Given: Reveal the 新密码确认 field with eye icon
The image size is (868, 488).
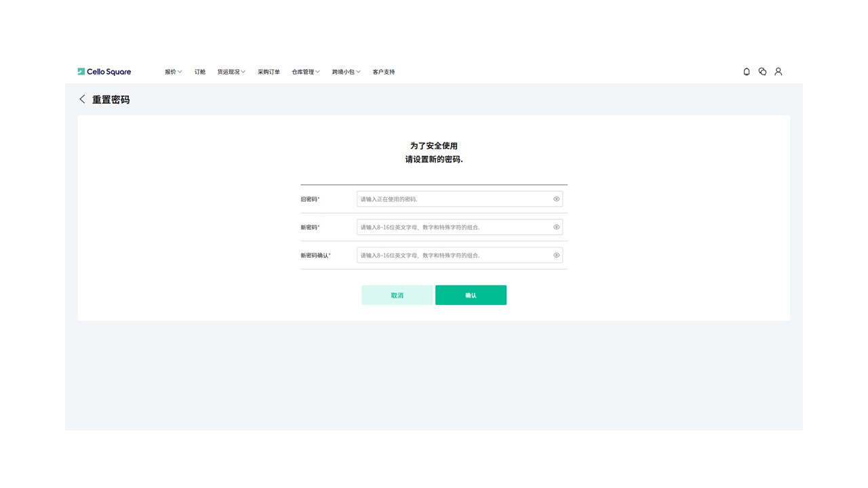Looking at the screenshot, I should [x=556, y=256].
